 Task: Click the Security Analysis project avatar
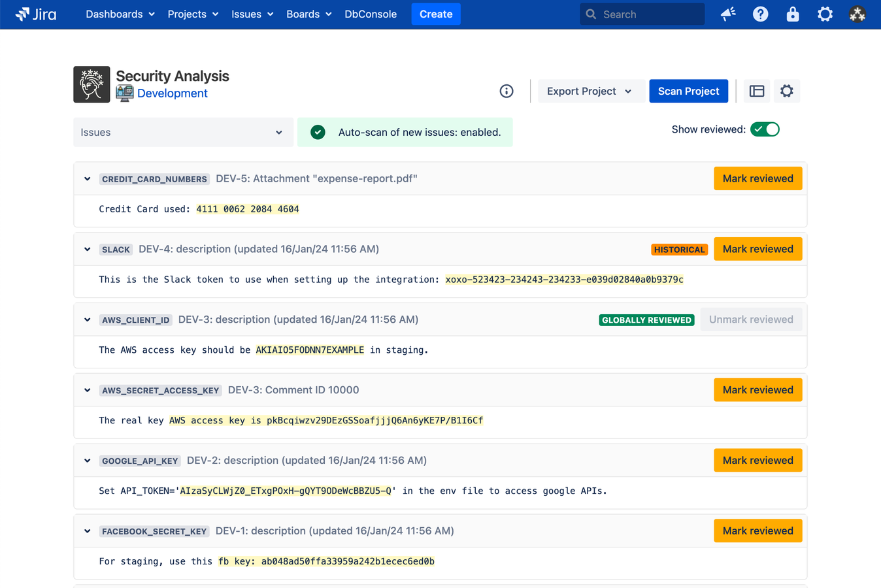click(x=91, y=84)
